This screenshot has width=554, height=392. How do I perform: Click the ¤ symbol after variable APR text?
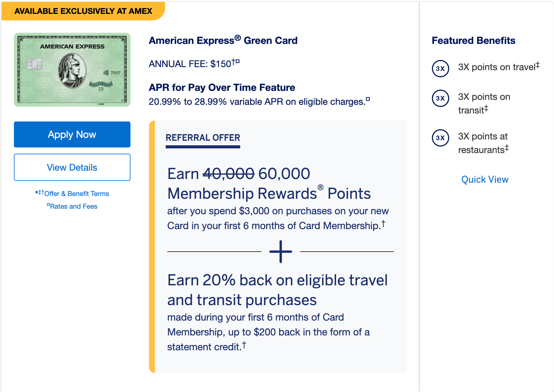(369, 99)
